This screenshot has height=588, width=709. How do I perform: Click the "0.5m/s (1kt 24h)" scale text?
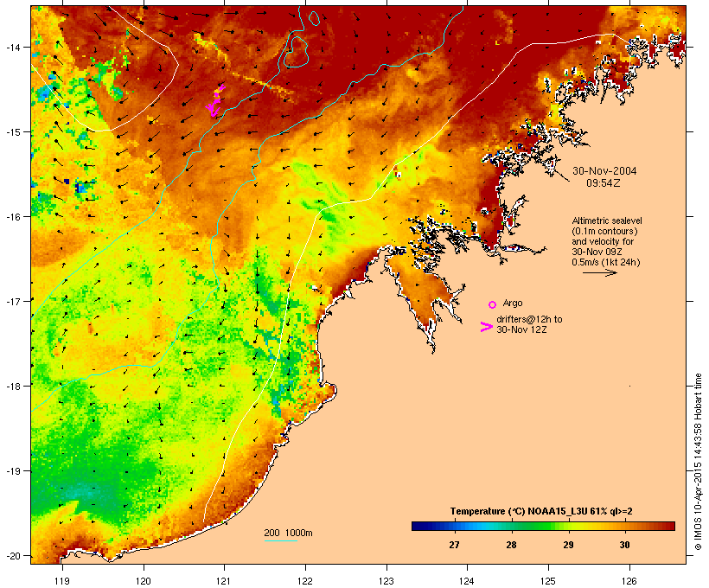pos(606,262)
